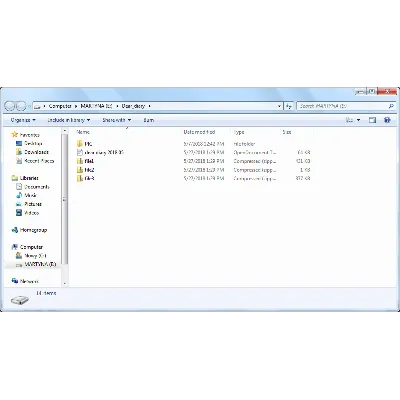The image size is (400, 400).
Task: Select the file3 name text
Action: coord(89,178)
